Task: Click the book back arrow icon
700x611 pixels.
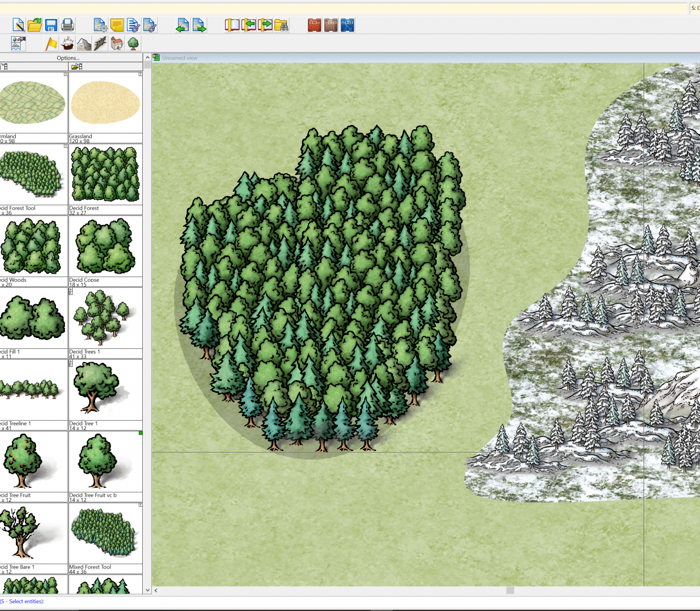Action: coord(248,25)
